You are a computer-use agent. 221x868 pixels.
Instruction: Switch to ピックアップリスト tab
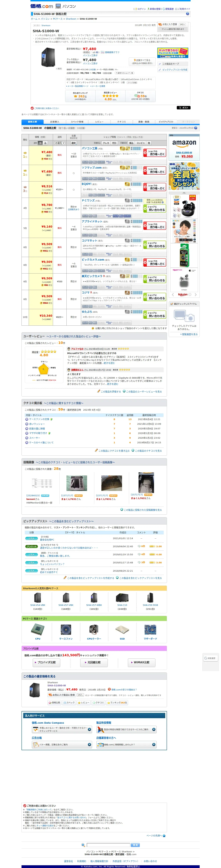pyautogui.click(x=166, y=122)
